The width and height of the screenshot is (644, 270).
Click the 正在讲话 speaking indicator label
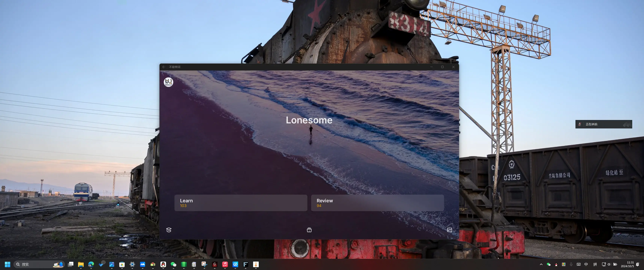[x=592, y=124]
